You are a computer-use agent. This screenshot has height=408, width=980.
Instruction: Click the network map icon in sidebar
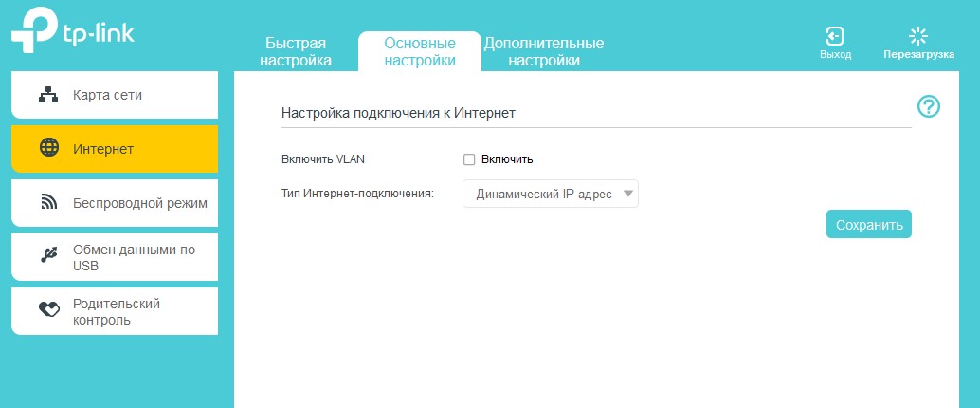[x=48, y=95]
